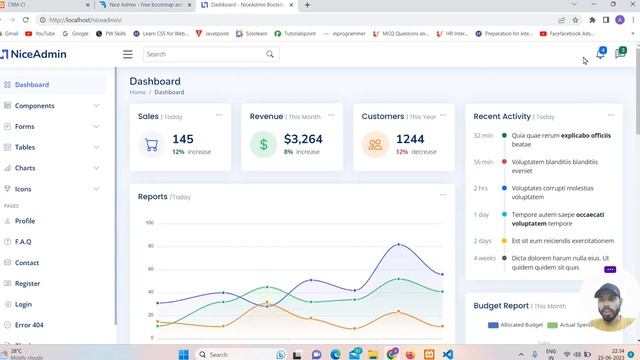Expand the Components sidebar menu

53,106
